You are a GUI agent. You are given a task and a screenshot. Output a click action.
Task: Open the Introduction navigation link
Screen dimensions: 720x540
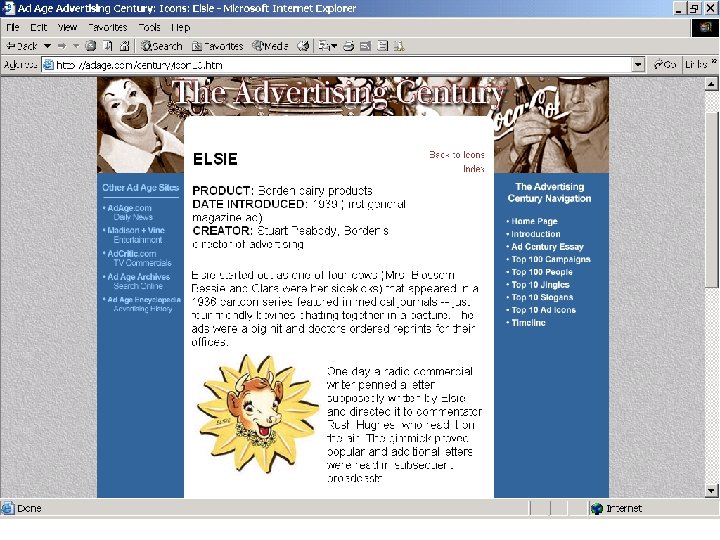point(536,234)
